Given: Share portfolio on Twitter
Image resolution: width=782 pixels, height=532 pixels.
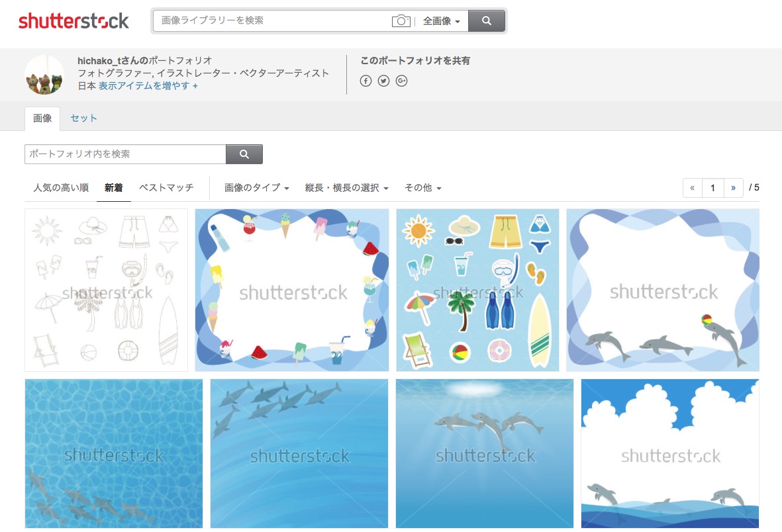Looking at the screenshot, I should click(x=383, y=81).
